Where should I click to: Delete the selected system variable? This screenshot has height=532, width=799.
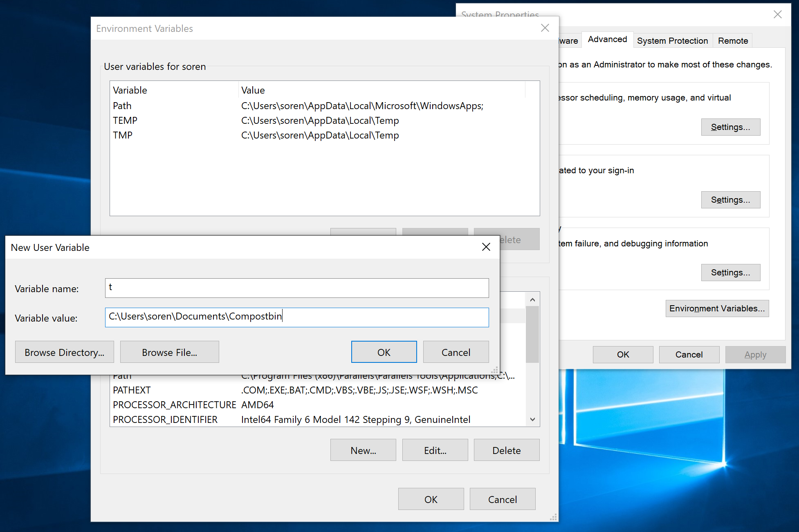[507, 450]
